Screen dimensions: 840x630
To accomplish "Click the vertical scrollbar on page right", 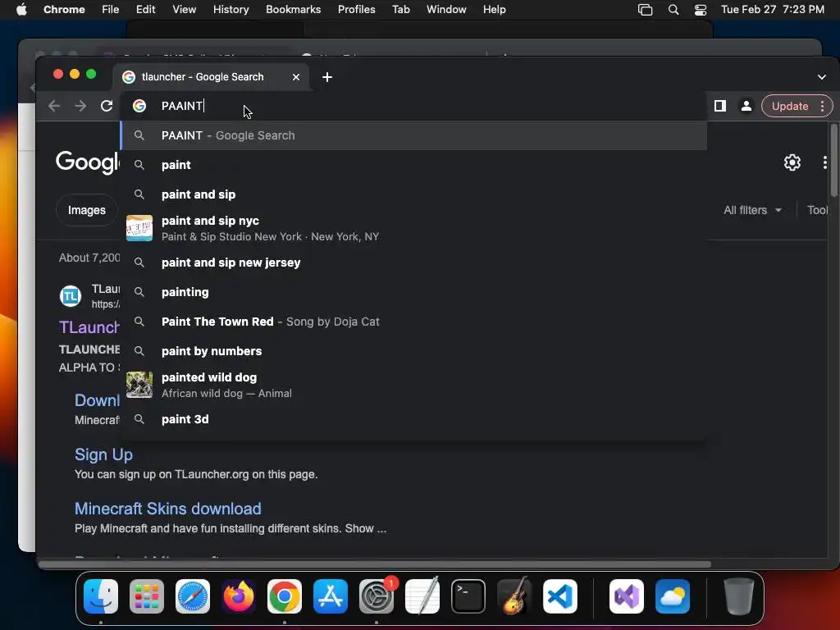I will point(834,160).
